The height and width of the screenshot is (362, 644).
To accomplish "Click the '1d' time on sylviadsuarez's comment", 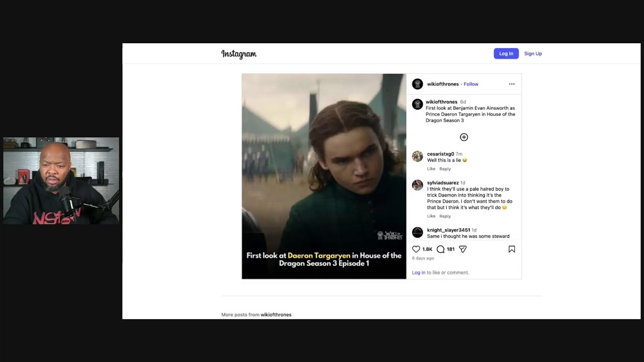I will click(x=463, y=183).
